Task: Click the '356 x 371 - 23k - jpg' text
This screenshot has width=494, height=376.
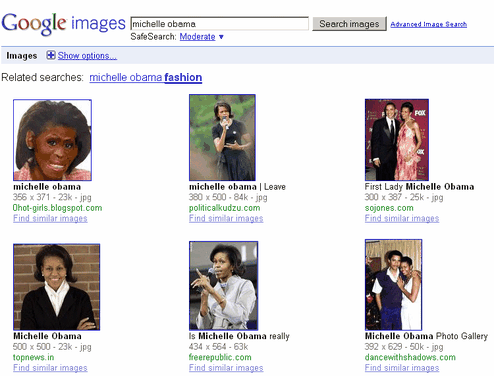Action: 52,197
